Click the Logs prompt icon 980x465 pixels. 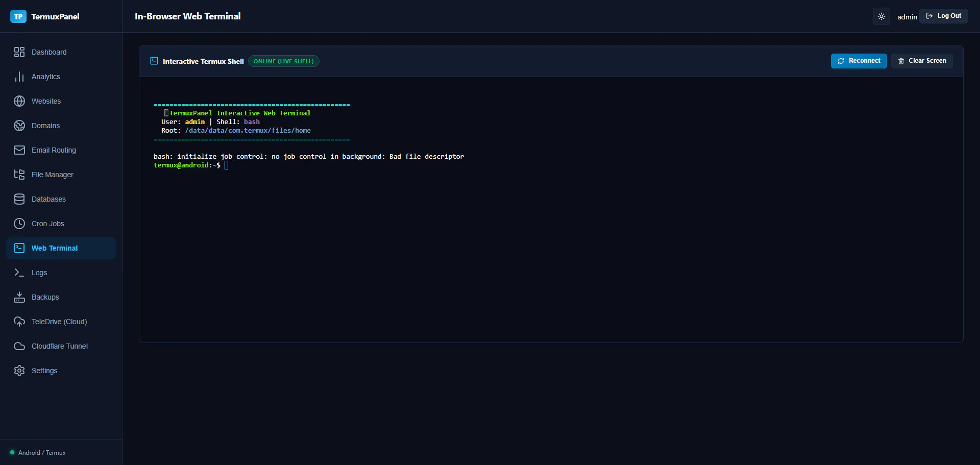(x=19, y=273)
